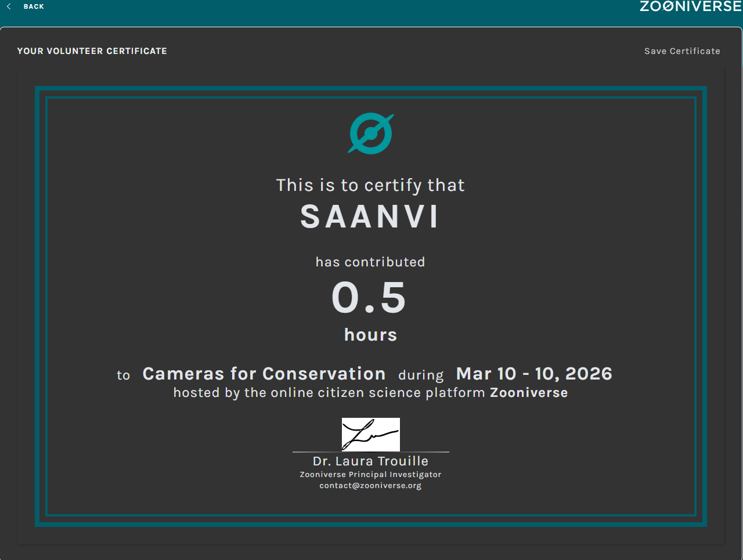Click the Save Certificate button
Image resolution: width=743 pixels, height=560 pixels.
[x=682, y=51]
